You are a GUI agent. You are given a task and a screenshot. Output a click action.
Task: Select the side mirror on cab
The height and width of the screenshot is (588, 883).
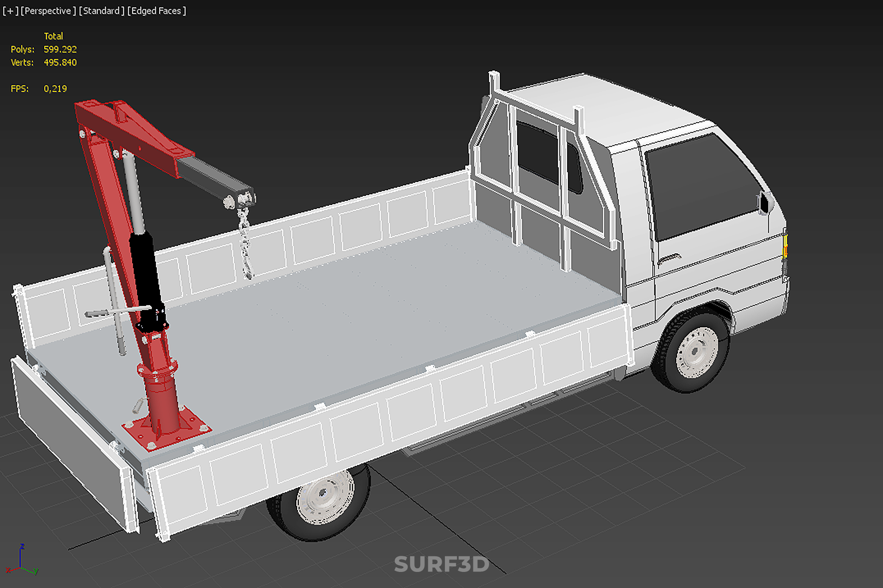pos(765,203)
